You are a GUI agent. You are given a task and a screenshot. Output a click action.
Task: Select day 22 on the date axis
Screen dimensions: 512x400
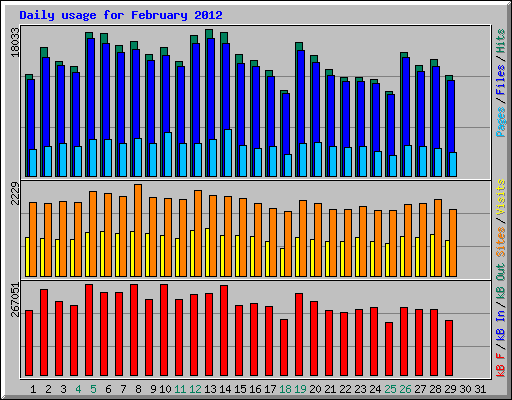[345, 389]
